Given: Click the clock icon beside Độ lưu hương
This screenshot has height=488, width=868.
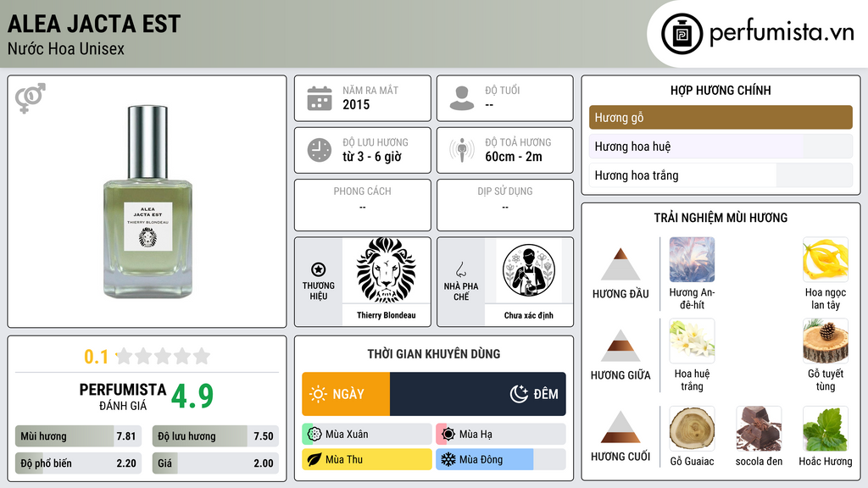Looking at the screenshot, I should coord(320,150).
